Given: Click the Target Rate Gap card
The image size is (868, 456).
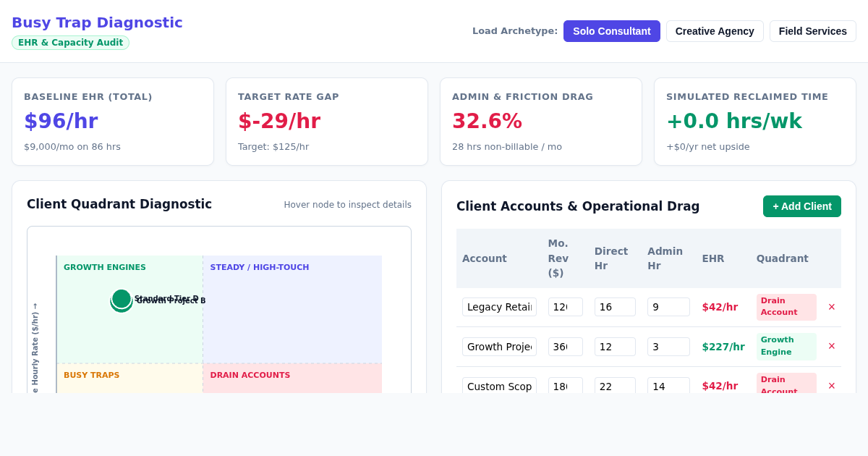Looking at the screenshot, I should 327,122.
